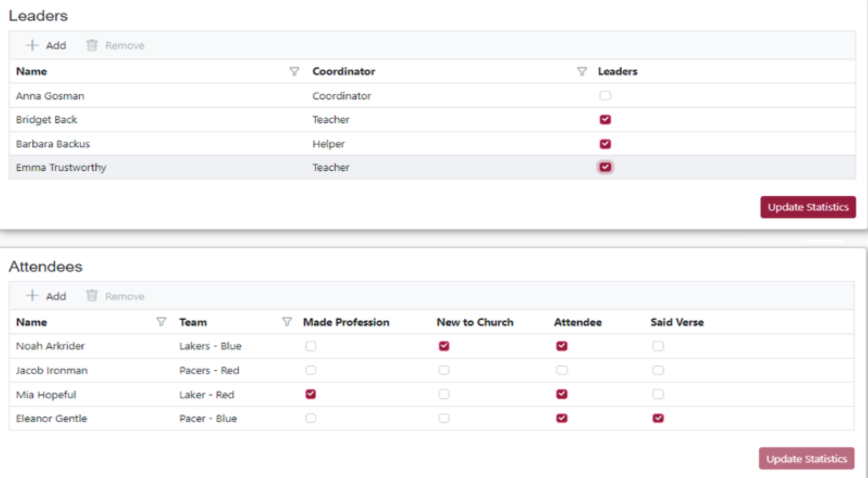
Task: Click the plus Add icon in Attendees
Action: coord(33,296)
